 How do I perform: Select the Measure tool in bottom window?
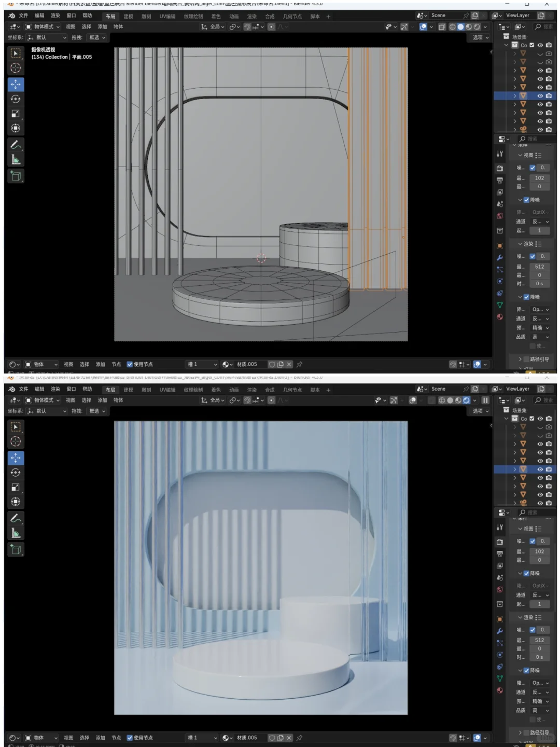(16, 533)
